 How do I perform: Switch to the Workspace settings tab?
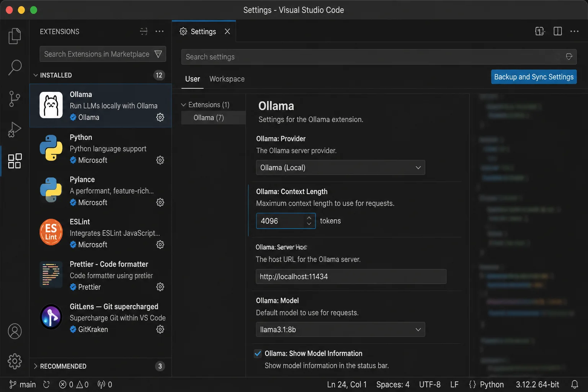click(x=227, y=79)
